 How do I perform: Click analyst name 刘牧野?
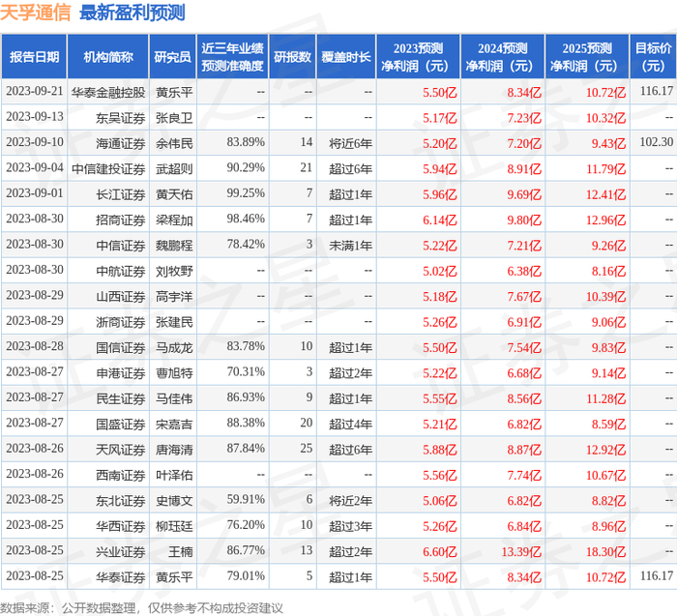point(174,271)
